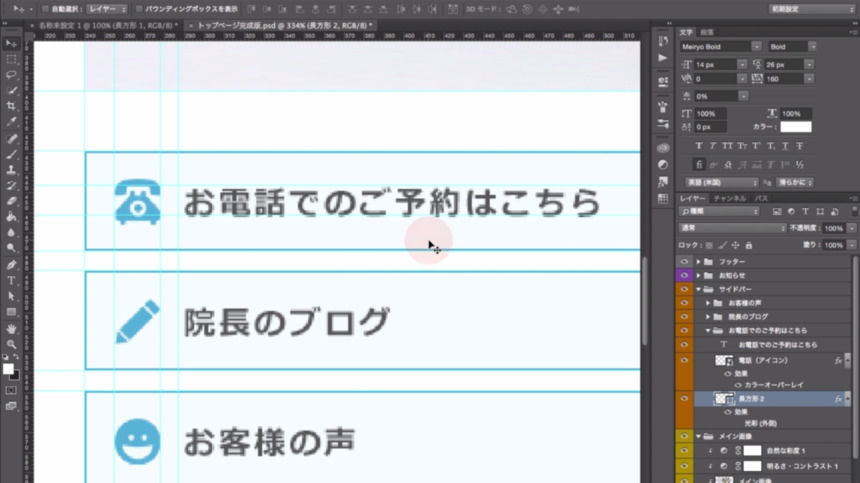860x483 pixels.
Task: Switch to 名称未設定 1 document tab
Action: [x=108, y=25]
